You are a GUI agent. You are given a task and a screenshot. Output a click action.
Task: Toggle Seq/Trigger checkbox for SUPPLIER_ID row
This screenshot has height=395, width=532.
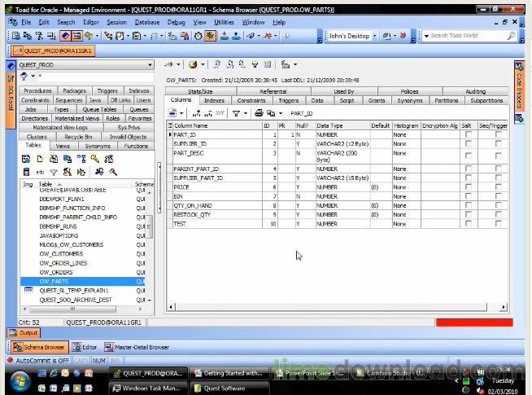point(498,143)
